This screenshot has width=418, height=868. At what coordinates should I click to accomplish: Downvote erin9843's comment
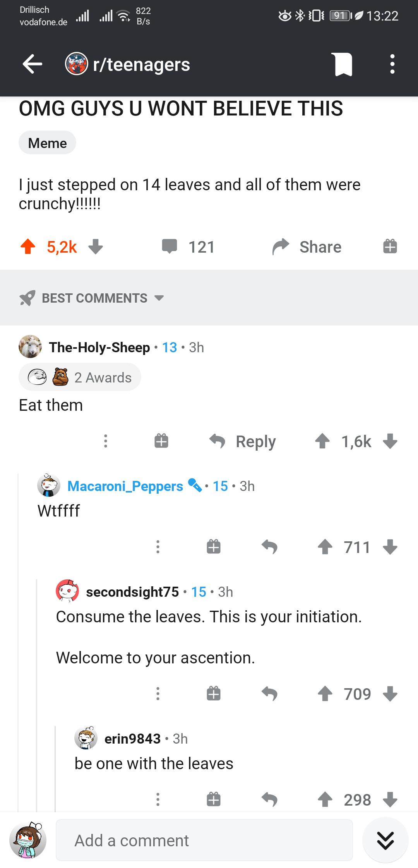390,799
